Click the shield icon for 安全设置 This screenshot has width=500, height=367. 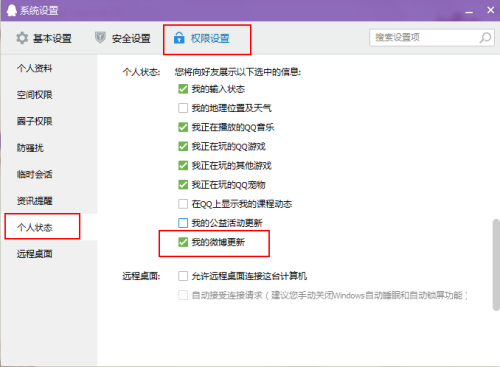pyautogui.click(x=100, y=38)
